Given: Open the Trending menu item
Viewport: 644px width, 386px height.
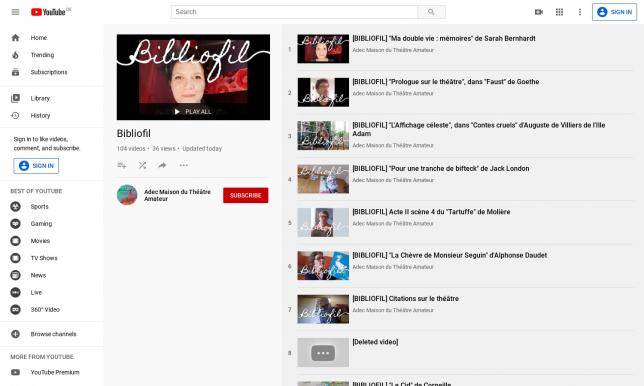Looking at the screenshot, I should click(42, 55).
